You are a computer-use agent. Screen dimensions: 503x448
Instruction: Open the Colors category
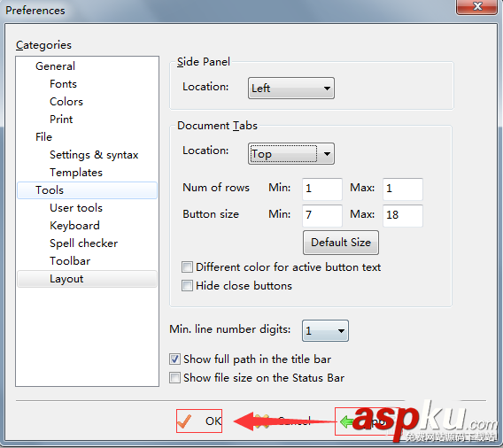pos(66,101)
